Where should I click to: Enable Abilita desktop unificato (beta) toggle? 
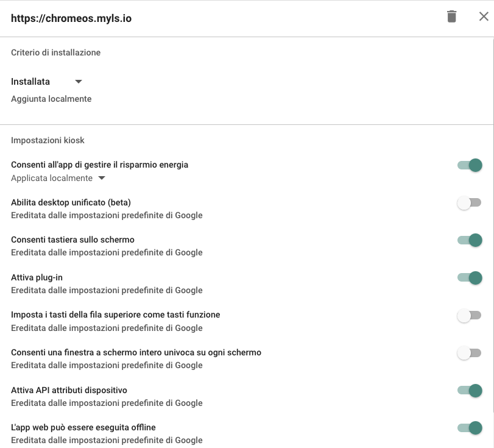pos(470,203)
